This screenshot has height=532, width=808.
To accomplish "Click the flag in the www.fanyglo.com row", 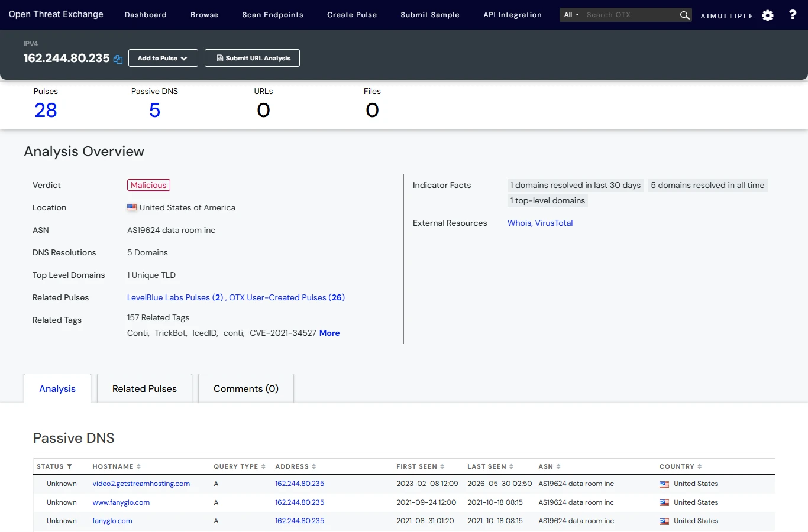I will click(x=664, y=503).
